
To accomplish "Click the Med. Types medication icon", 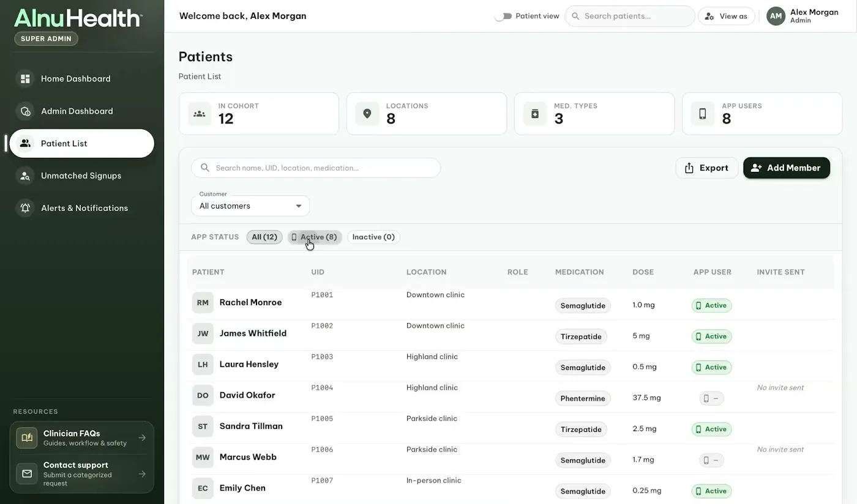I will tap(535, 114).
